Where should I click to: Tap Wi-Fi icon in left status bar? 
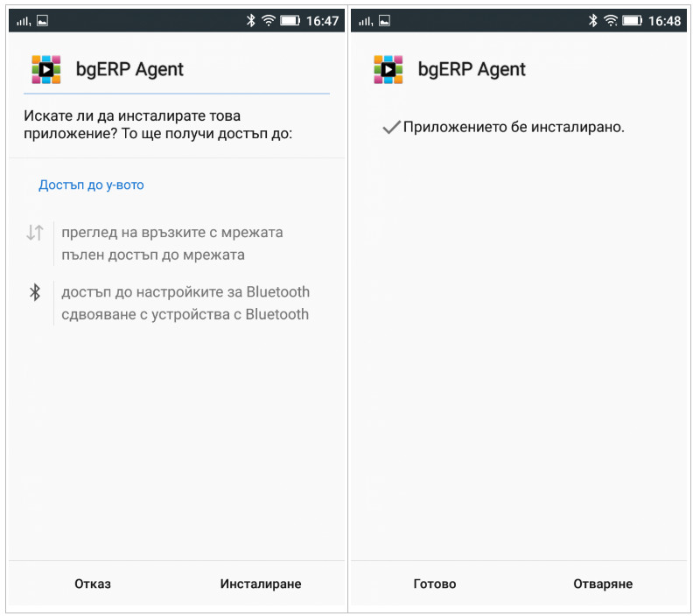coord(269,20)
